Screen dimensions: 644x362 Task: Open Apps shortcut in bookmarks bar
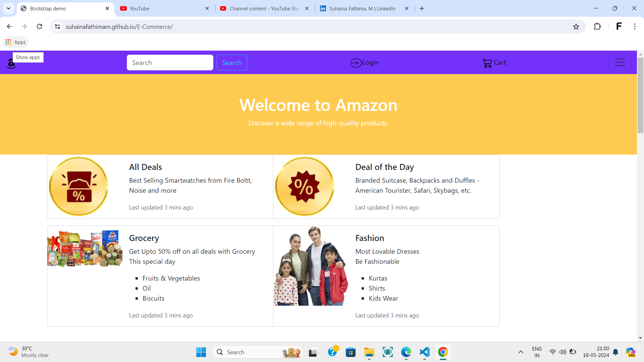15,42
